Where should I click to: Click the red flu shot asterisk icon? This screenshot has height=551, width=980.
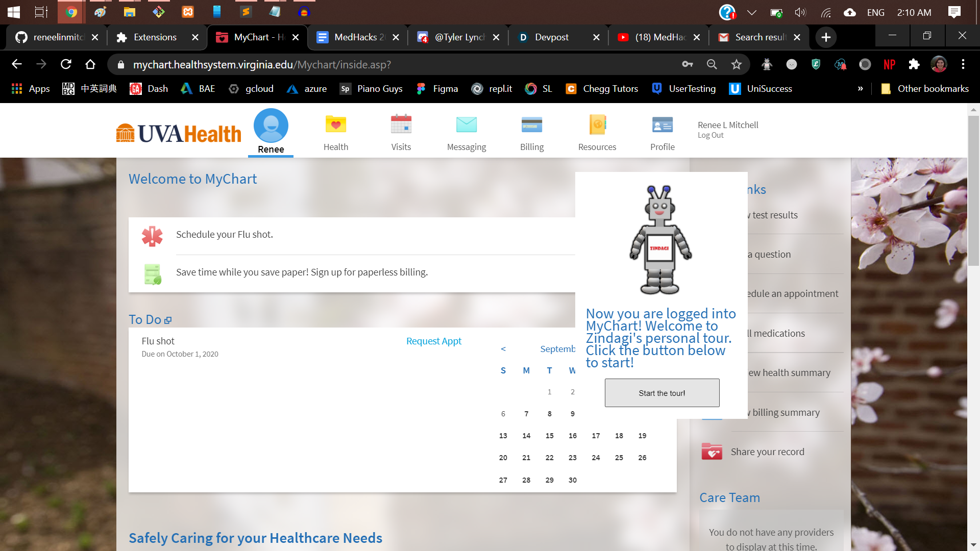[152, 236]
